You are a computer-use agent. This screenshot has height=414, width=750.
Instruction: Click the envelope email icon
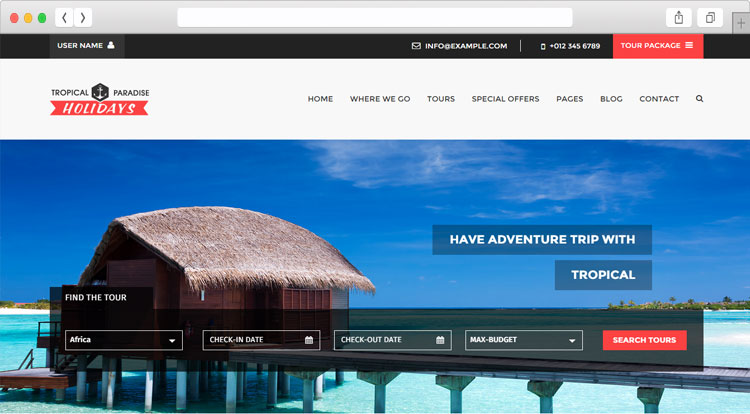coord(416,46)
